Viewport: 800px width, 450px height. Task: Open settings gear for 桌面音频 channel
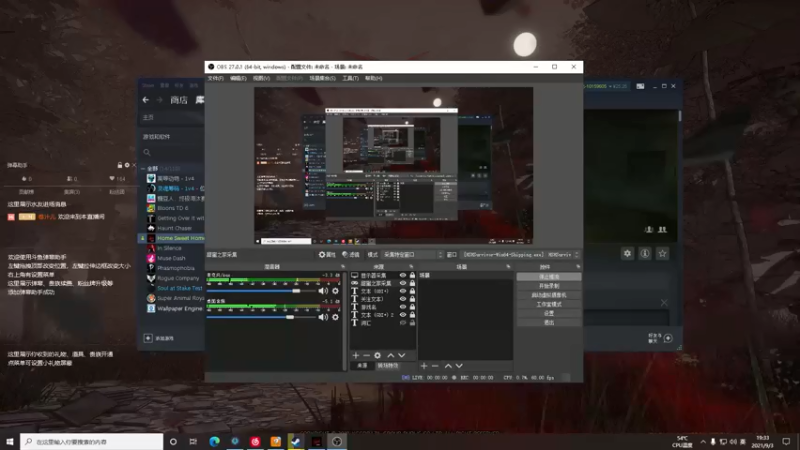335,317
